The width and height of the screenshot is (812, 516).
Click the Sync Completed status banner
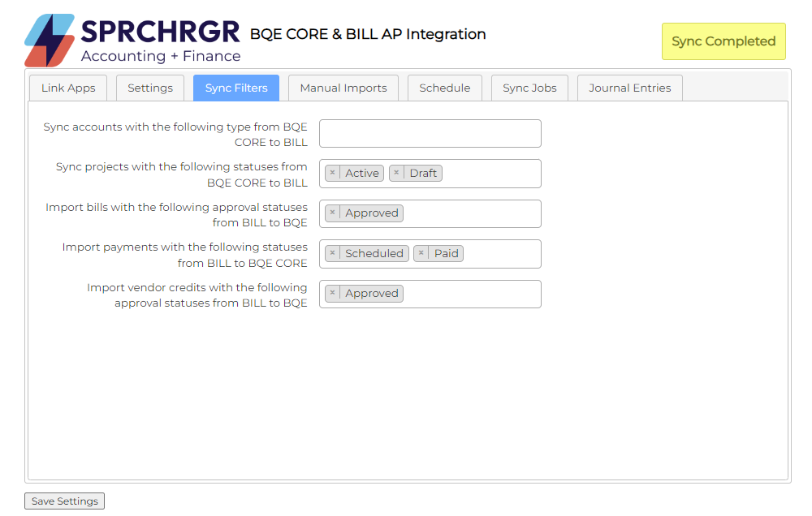[x=723, y=41]
